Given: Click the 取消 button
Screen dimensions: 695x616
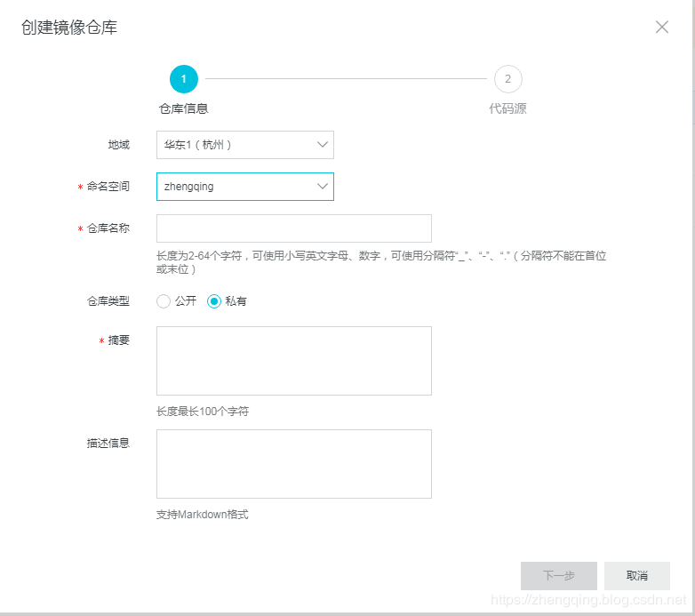Looking at the screenshot, I should [x=637, y=576].
